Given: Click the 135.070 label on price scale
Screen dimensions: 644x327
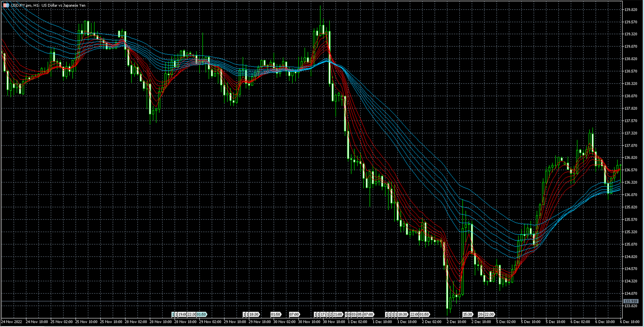Looking at the screenshot, I should pyautogui.click(x=630, y=244).
